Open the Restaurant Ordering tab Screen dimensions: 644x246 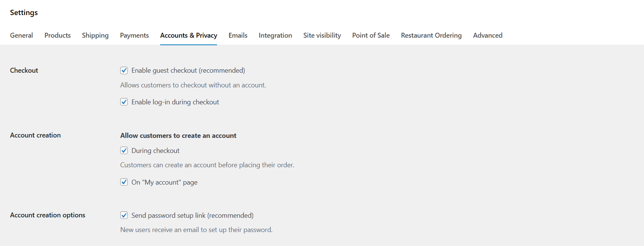[x=431, y=35]
